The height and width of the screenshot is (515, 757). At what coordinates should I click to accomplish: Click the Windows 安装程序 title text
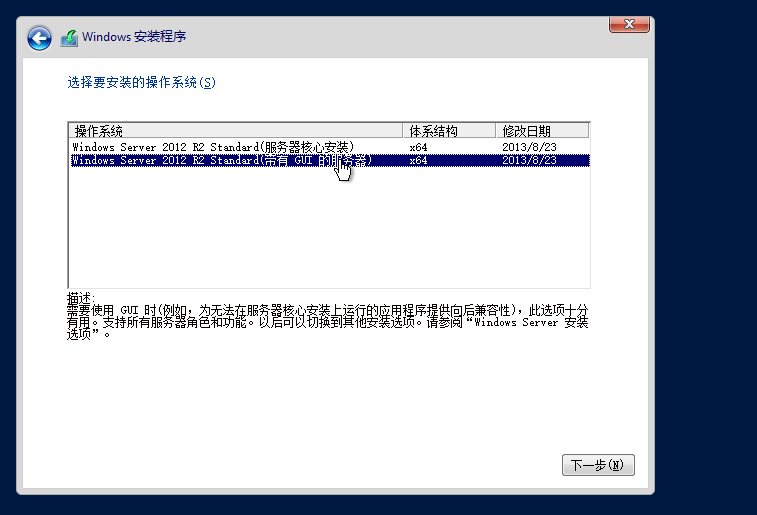[134, 38]
